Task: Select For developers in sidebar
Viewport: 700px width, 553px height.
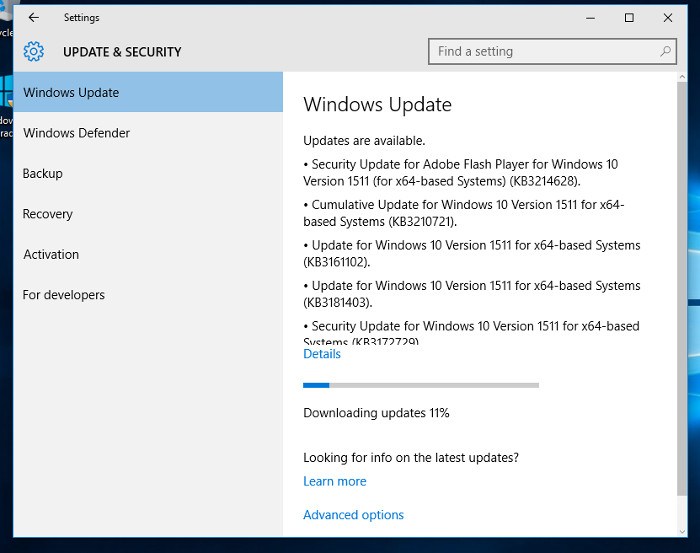Action: [148, 295]
